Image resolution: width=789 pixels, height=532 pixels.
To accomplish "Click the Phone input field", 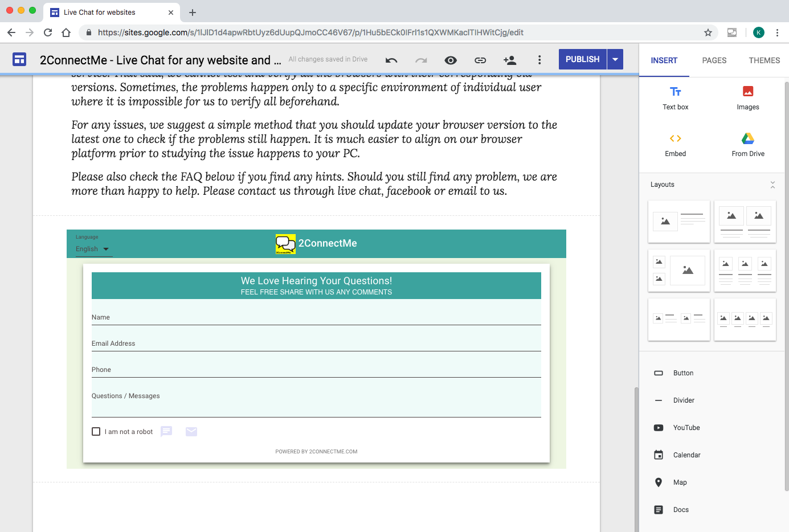I will [x=316, y=370].
